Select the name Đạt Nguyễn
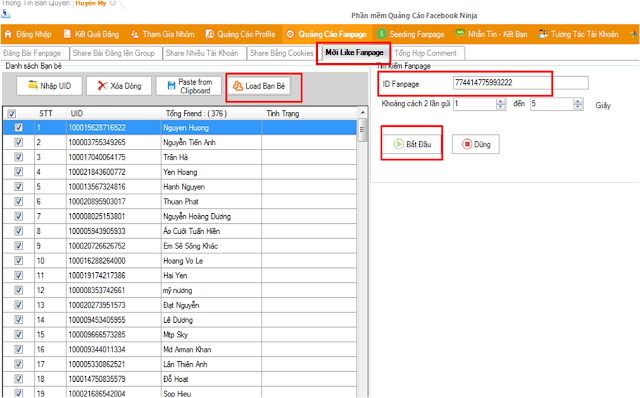The image size is (640, 398). tap(181, 305)
